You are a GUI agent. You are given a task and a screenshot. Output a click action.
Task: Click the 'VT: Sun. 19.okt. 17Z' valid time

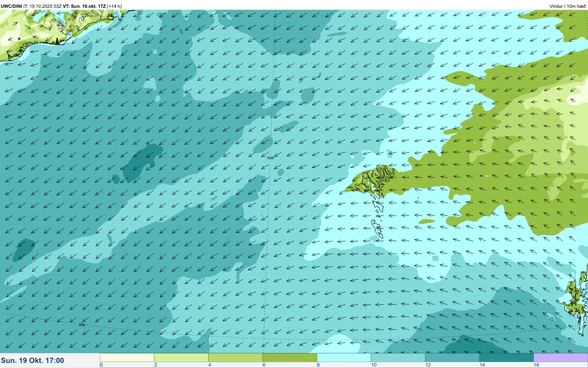(85, 6)
